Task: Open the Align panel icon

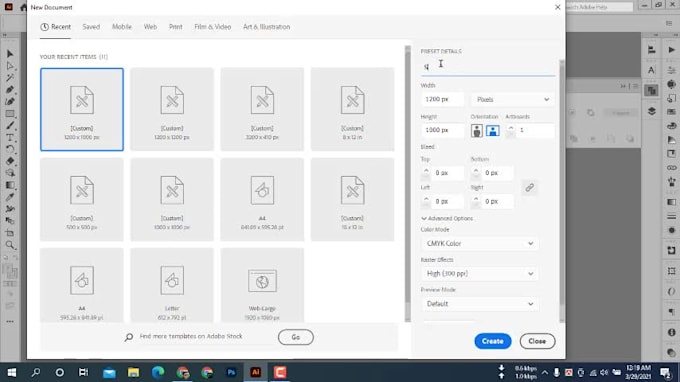Action: point(651,49)
